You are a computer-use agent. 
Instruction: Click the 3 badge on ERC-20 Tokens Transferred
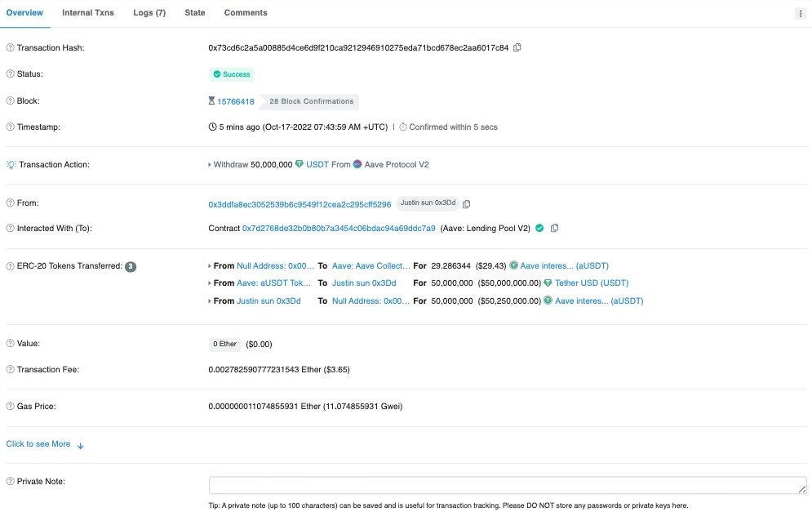tap(130, 265)
